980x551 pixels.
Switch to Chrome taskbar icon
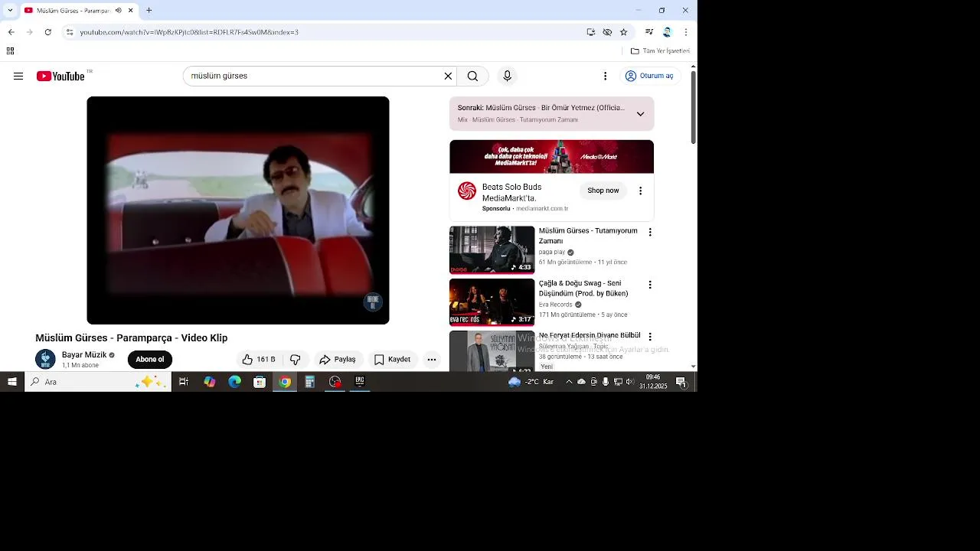(x=285, y=382)
